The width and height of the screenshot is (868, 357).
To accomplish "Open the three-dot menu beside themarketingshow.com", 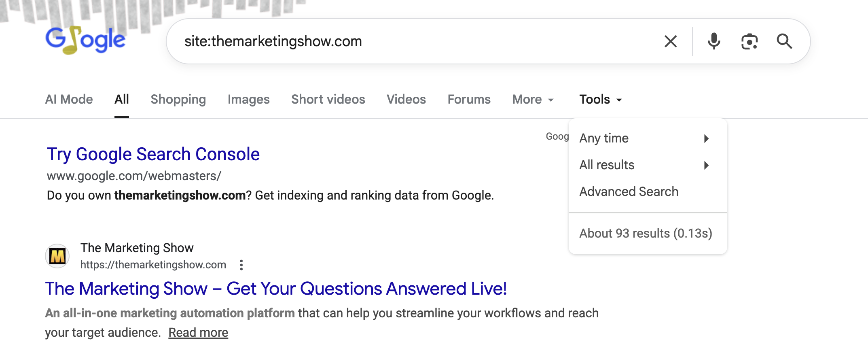I will coord(241,265).
